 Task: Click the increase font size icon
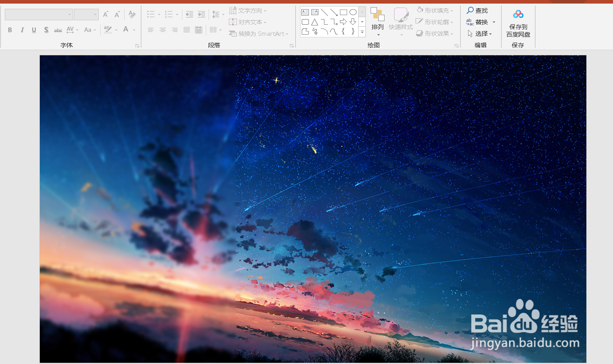(x=105, y=15)
